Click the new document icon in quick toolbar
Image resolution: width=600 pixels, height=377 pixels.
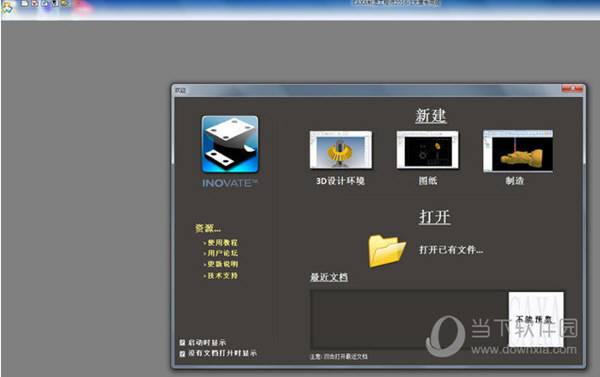pyautogui.click(x=25, y=3)
